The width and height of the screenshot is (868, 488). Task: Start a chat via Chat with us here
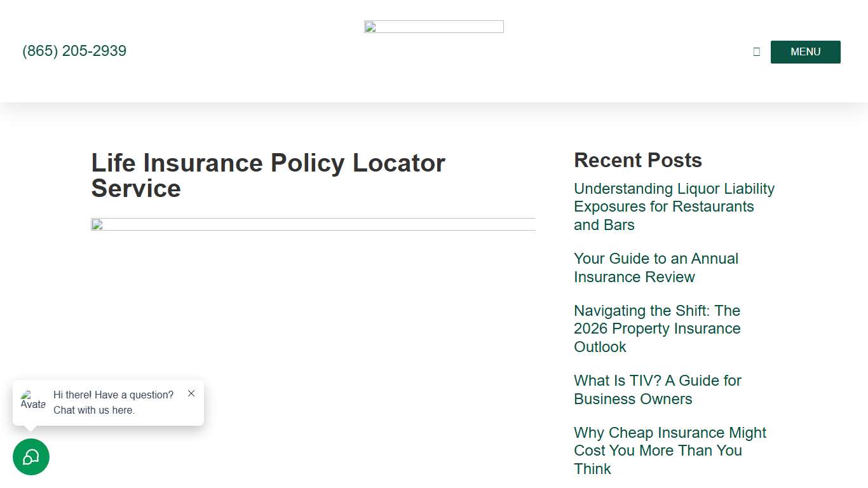94,410
